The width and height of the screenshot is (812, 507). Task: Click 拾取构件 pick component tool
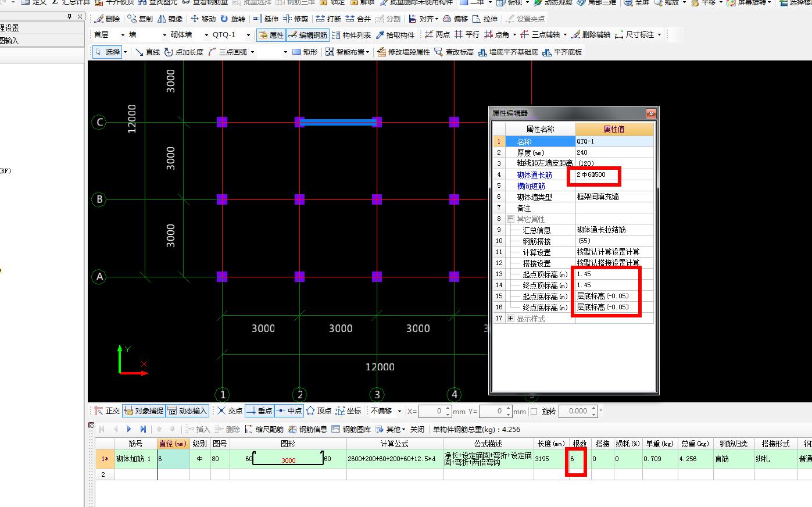coord(395,35)
